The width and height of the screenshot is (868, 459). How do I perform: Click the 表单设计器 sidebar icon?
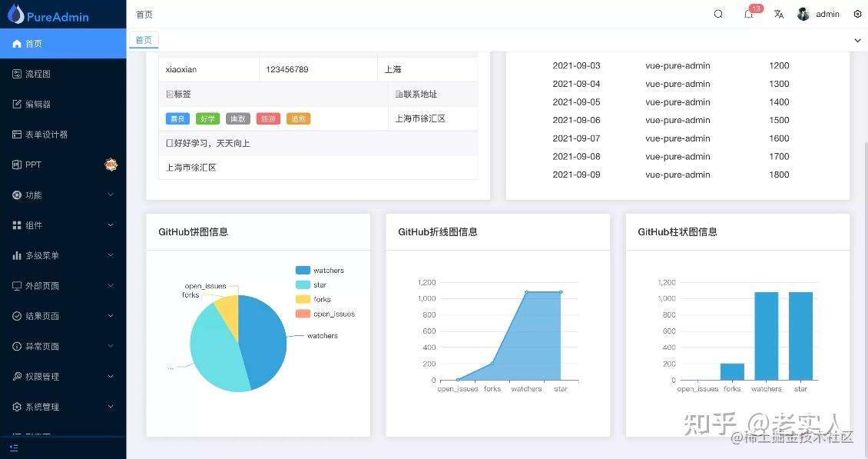pos(17,134)
